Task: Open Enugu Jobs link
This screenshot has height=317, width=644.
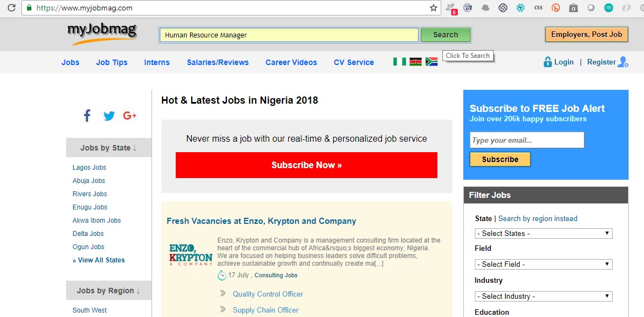Action: [90, 207]
